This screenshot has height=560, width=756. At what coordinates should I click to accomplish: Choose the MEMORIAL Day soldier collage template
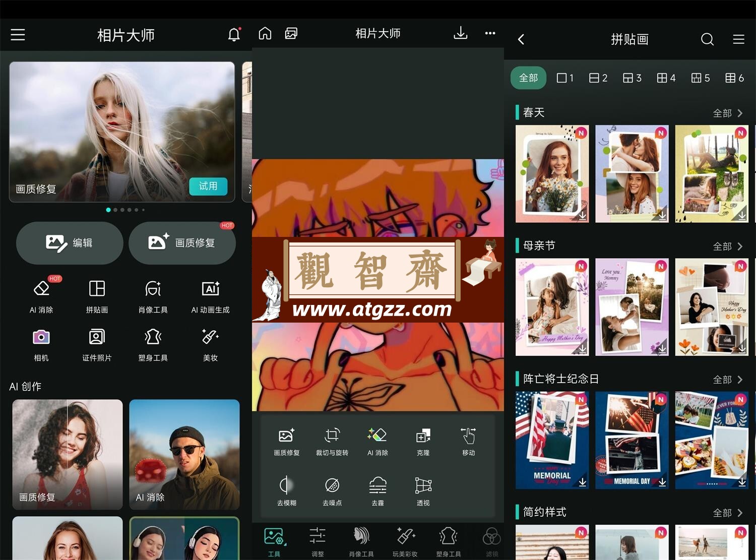552,441
